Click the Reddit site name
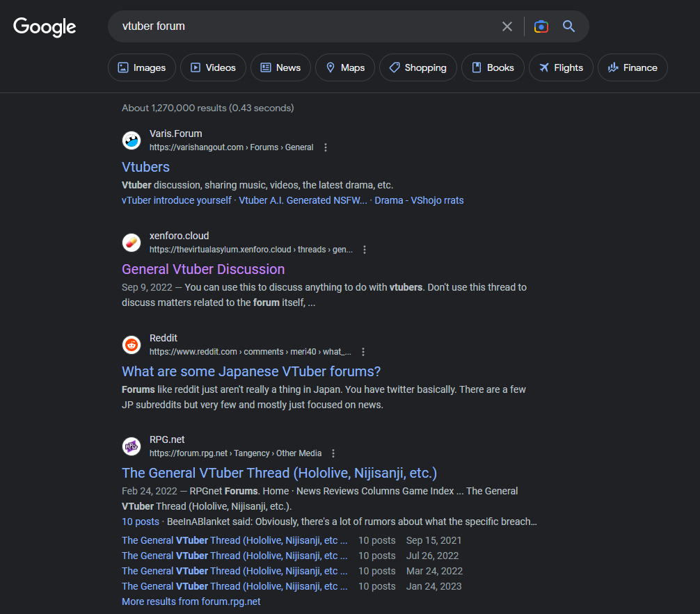The image size is (700, 614). tap(164, 338)
